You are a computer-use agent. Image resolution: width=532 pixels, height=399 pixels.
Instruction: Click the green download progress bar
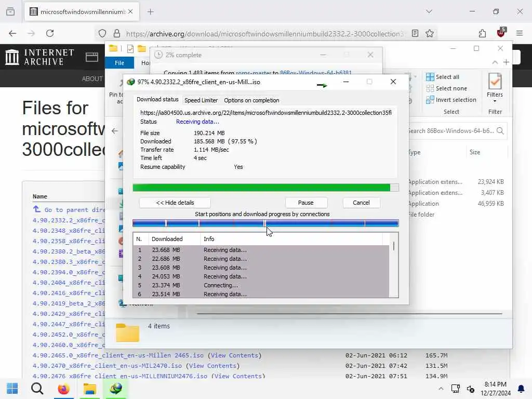pyautogui.click(x=265, y=188)
